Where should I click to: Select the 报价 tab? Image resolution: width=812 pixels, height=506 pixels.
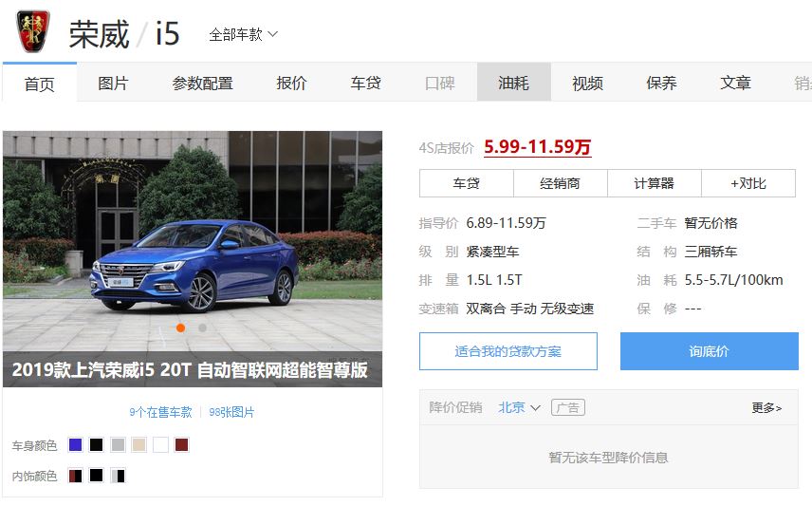291,83
